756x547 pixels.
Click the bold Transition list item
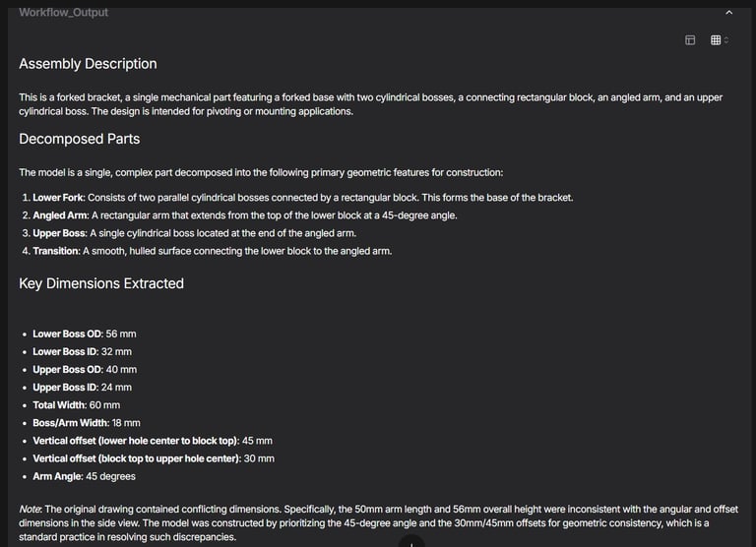pos(55,251)
